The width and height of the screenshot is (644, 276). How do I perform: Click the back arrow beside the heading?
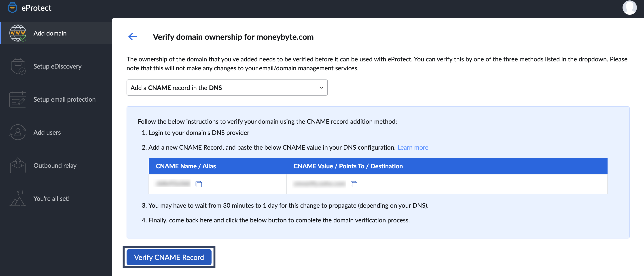(133, 37)
